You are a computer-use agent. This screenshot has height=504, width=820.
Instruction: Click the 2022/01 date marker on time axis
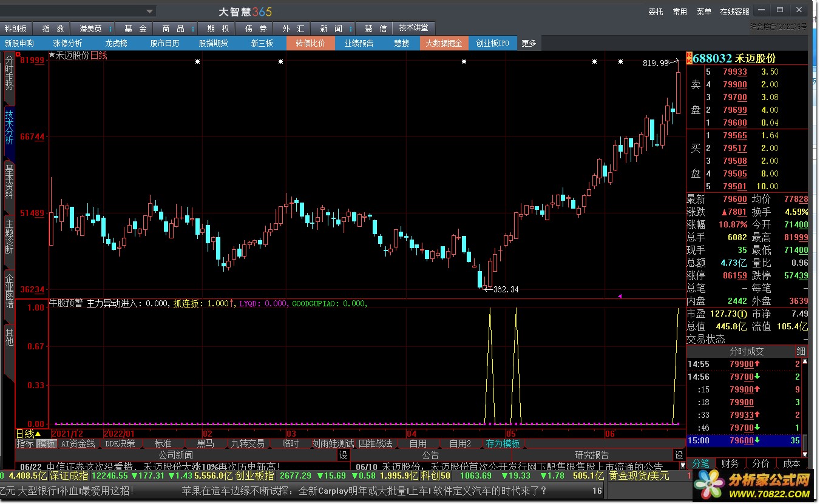119,434
